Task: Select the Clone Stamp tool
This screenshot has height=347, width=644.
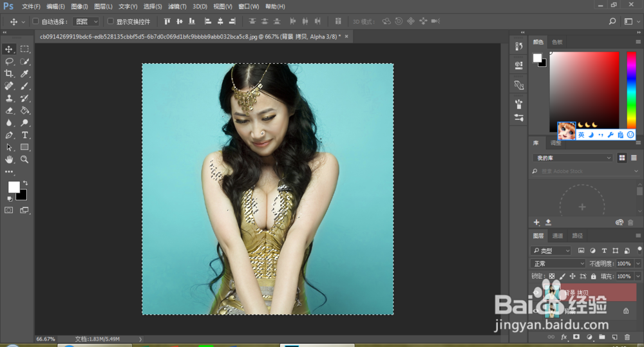Action: (9, 98)
